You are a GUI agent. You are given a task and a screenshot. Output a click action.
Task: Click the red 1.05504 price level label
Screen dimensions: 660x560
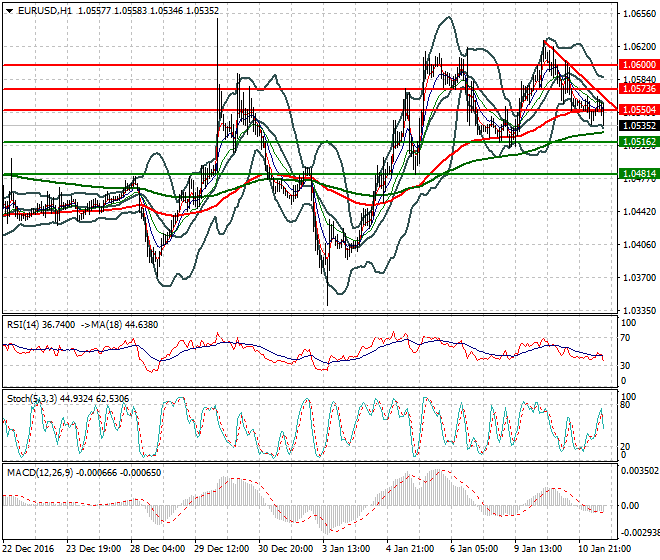click(639, 110)
